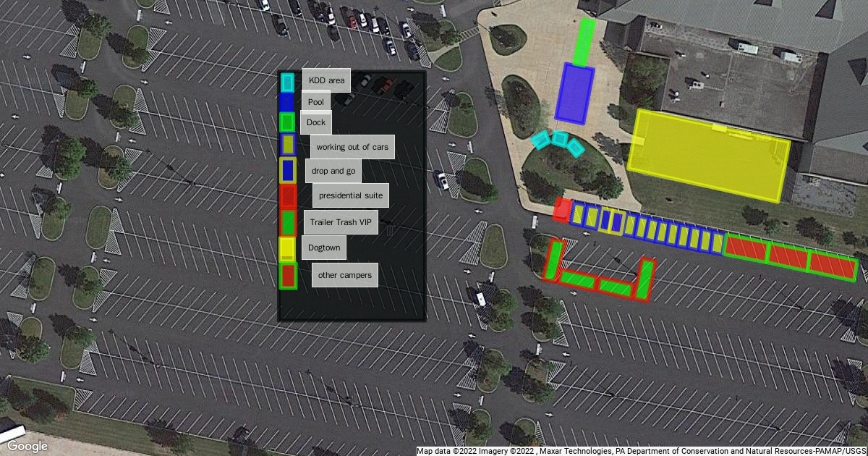Click the blue Pool rectangle on the map
Screen dimensions: 868x456
click(574, 93)
